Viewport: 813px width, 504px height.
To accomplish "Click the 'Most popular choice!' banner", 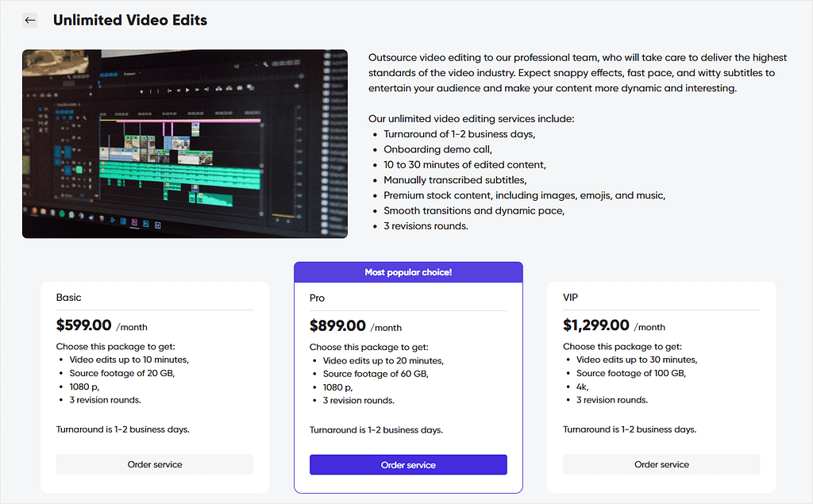I will 408,272.
